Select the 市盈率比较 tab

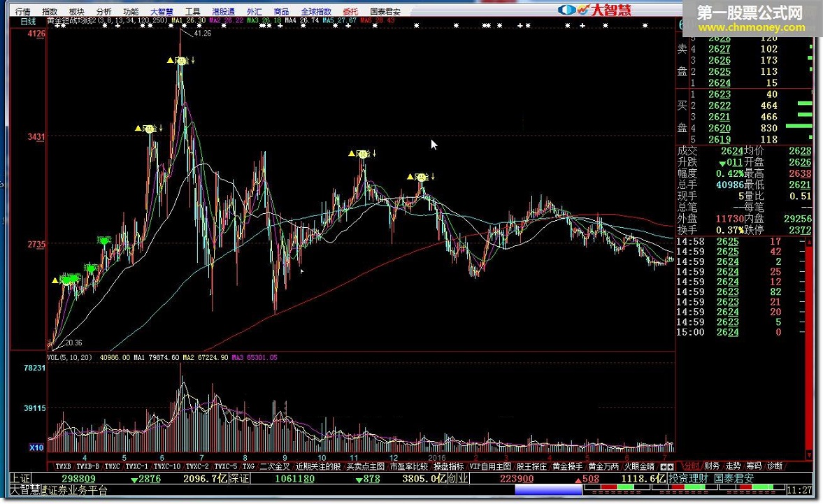pyautogui.click(x=409, y=466)
